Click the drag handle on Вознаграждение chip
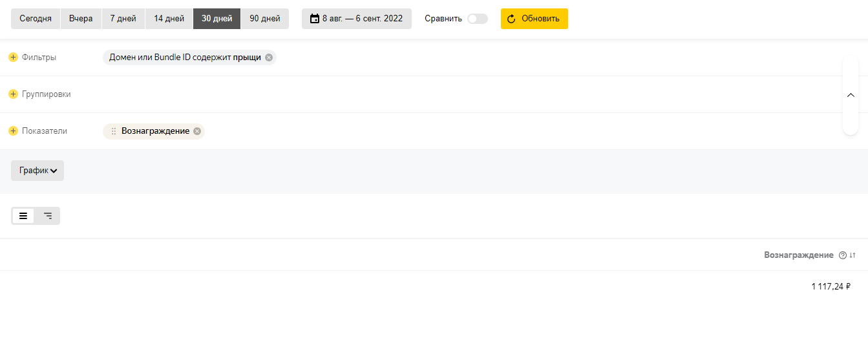868x338 pixels. click(x=114, y=131)
